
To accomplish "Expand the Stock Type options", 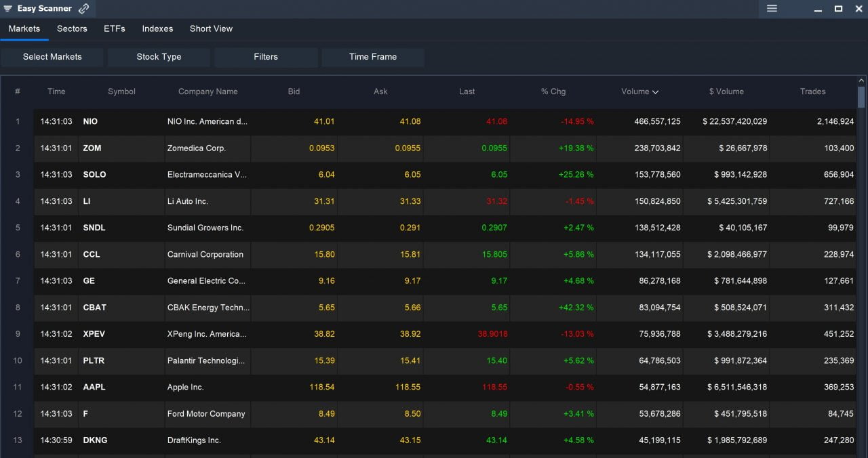I will click(159, 57).
